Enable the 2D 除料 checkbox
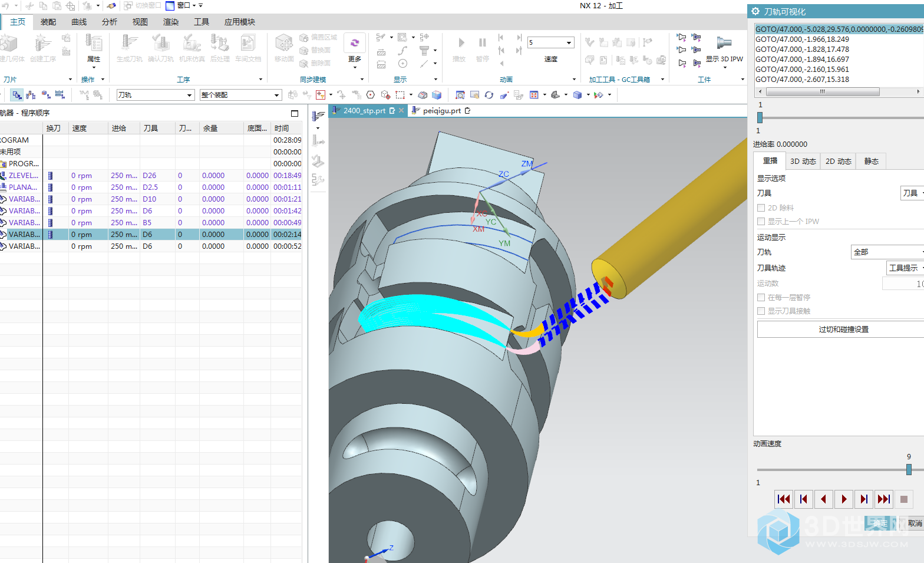The height and width of the screenshot is (563, 924). 761,208
